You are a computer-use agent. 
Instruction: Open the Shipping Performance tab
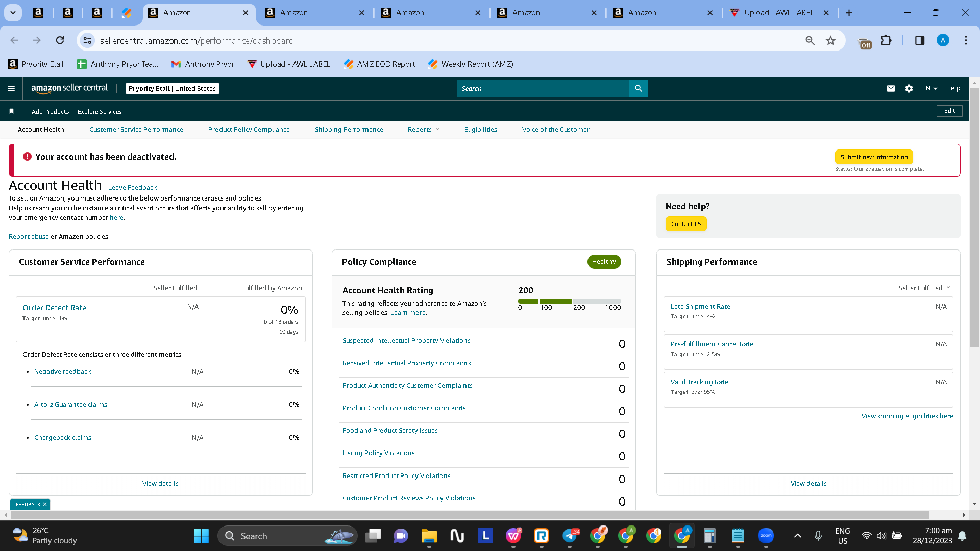point(349,130)
